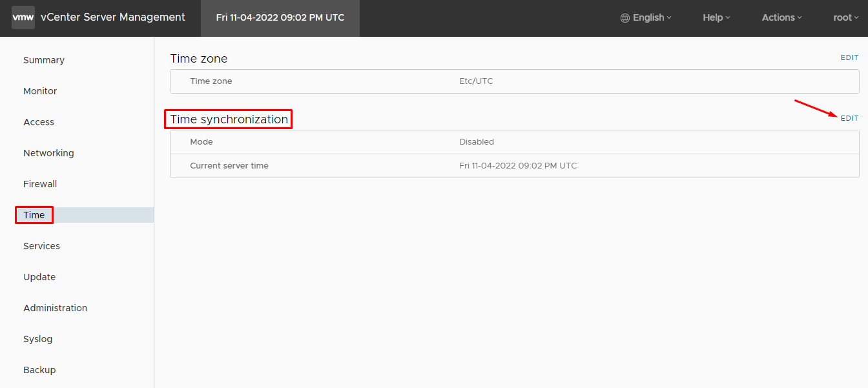Image resolution: width=868 pixels, height=388 pixels.
Task: Open the Actions dropdown menu
Action: (781, 17)
